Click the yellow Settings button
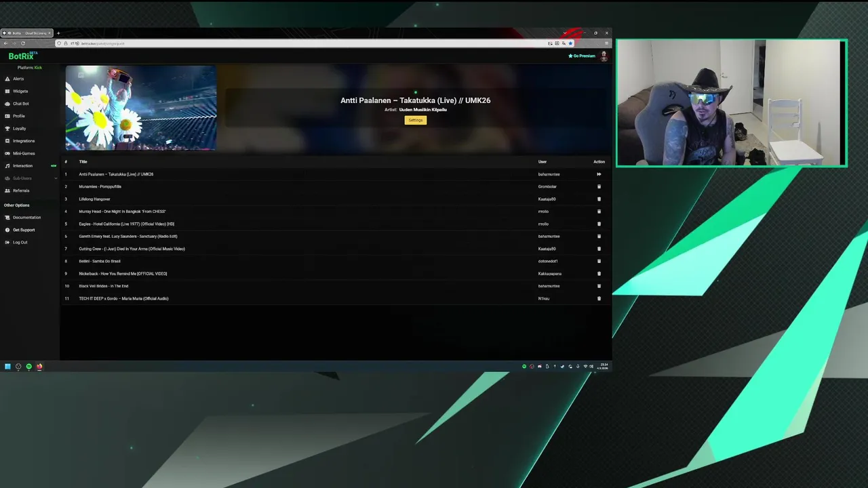 point(416,120)
